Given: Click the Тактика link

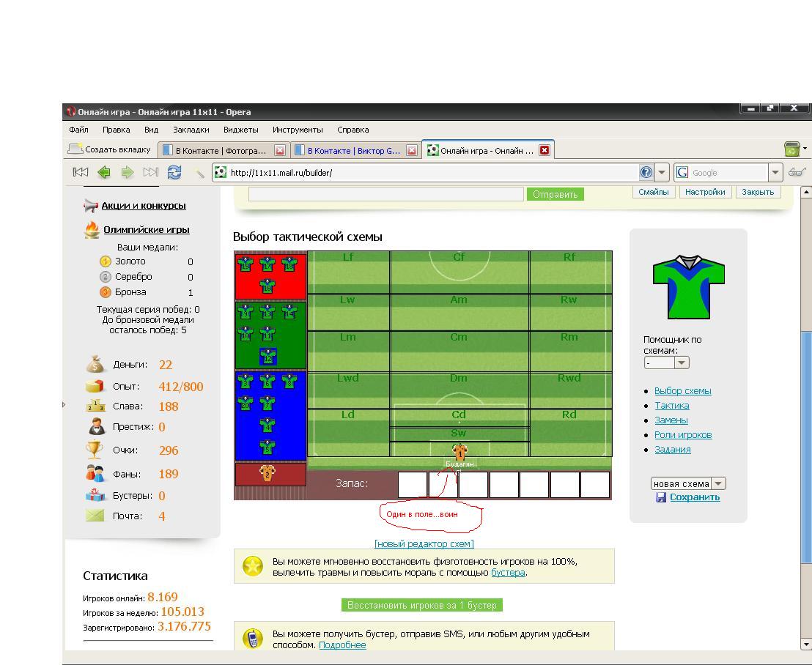Looking at the screenshot, I should (671, 405).
